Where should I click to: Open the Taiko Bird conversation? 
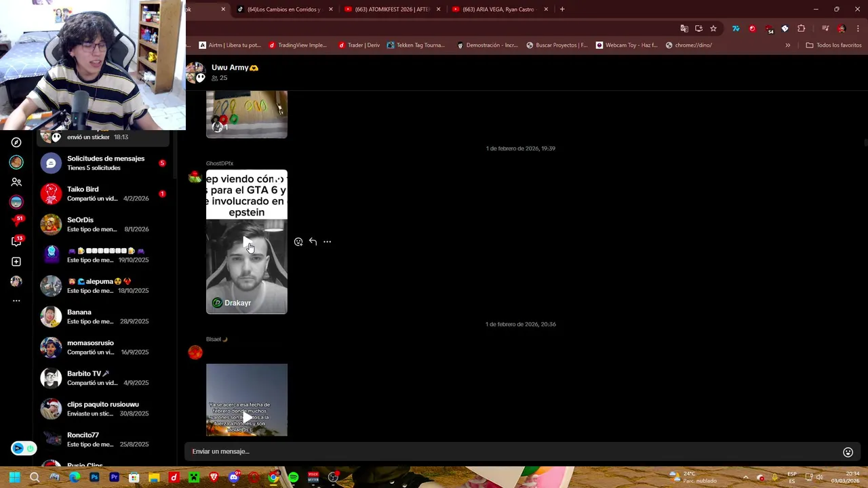pos(103,194)
